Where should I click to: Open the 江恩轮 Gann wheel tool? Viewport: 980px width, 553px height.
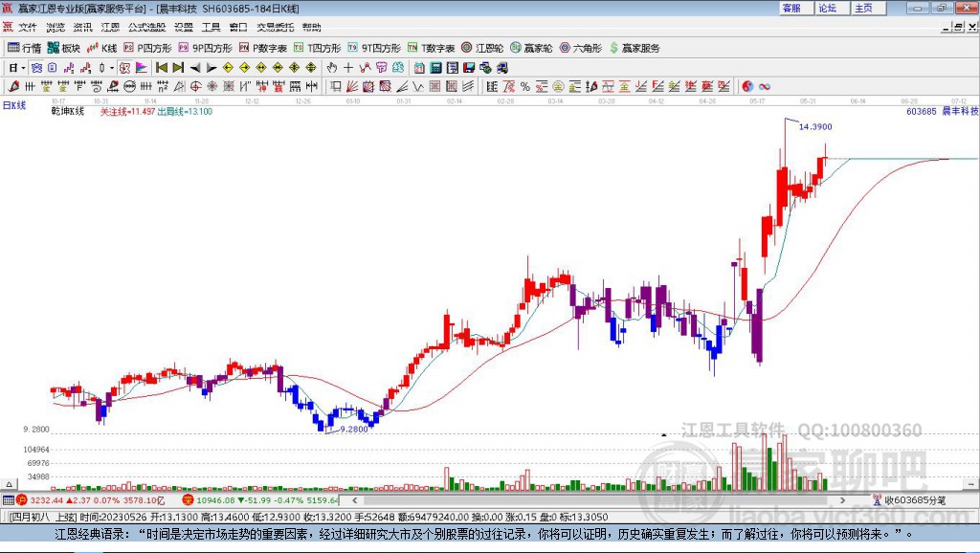click(x=482, y=48)
